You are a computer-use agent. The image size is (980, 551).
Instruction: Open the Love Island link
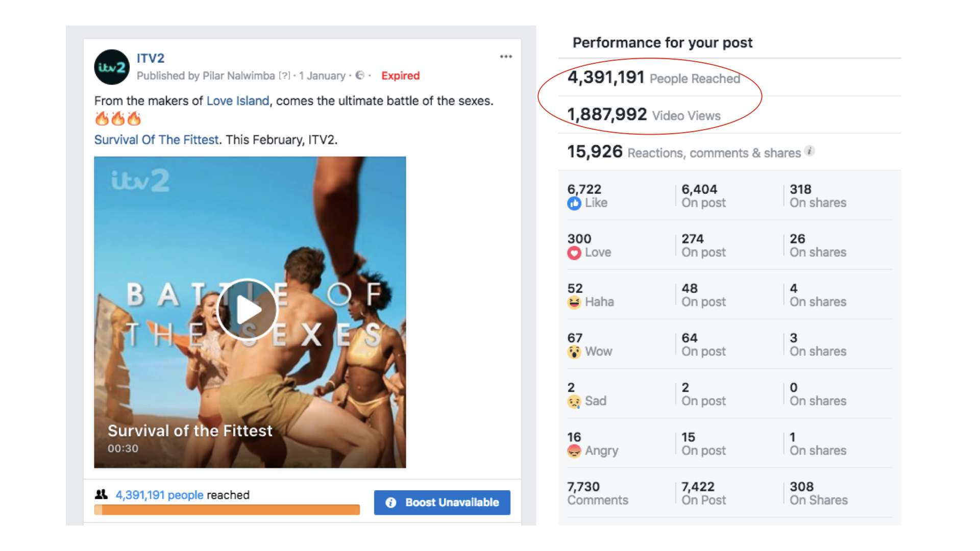pos(237,101)
